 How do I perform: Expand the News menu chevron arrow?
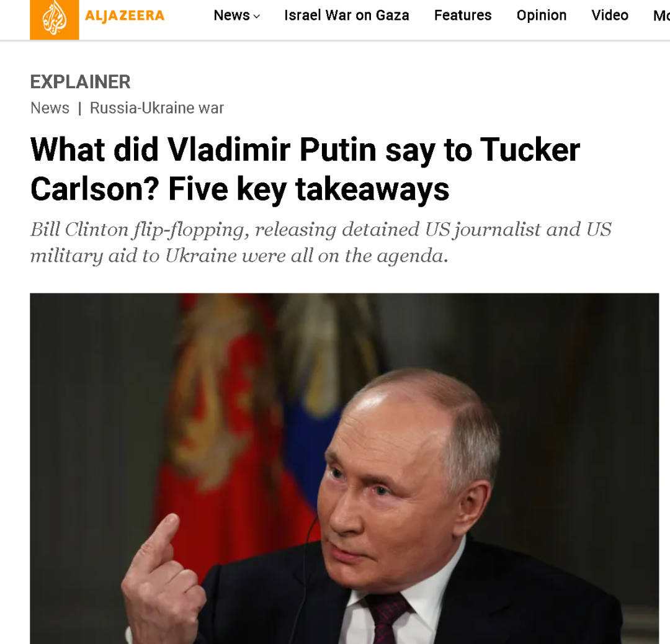[x=256, y=16]
